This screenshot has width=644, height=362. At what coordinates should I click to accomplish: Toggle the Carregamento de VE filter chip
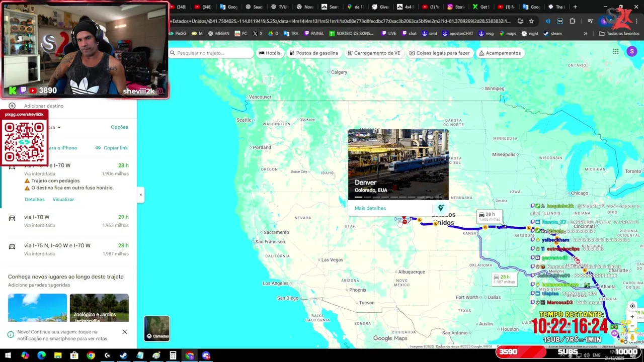pos(374,53)
